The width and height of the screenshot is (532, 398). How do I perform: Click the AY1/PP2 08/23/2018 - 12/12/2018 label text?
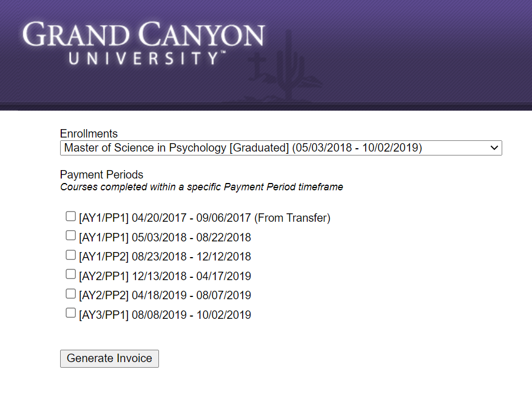tap(165, 257)
